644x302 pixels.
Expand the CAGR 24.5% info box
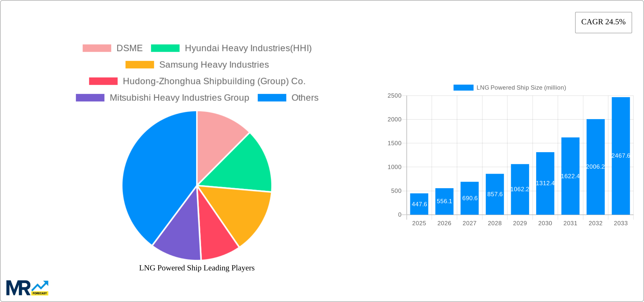point(603,22)
